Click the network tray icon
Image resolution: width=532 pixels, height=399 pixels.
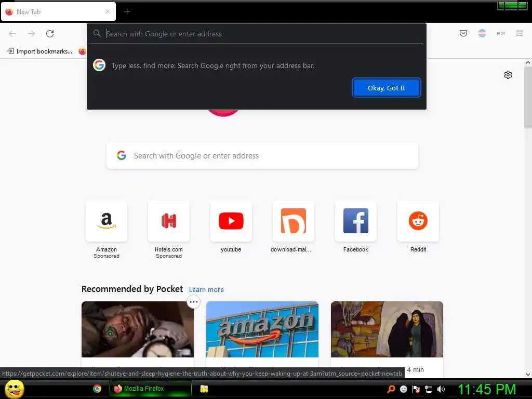click(429, 389)
